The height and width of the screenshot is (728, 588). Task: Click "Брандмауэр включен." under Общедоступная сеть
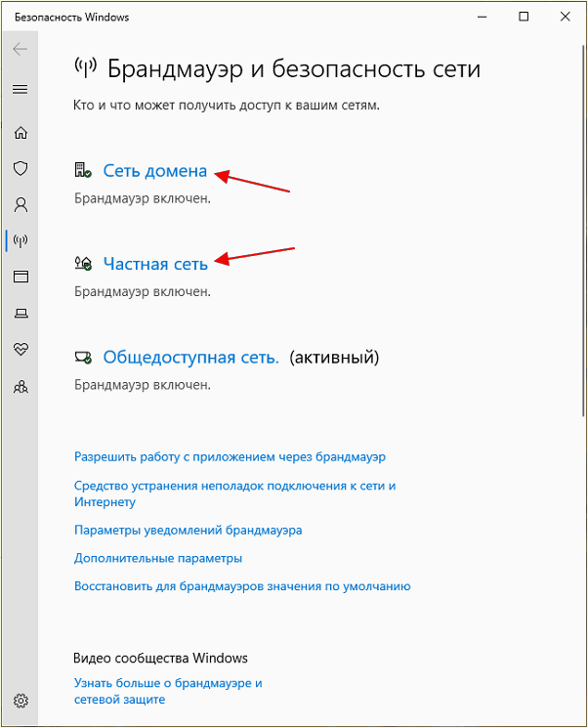coord(143,385)
